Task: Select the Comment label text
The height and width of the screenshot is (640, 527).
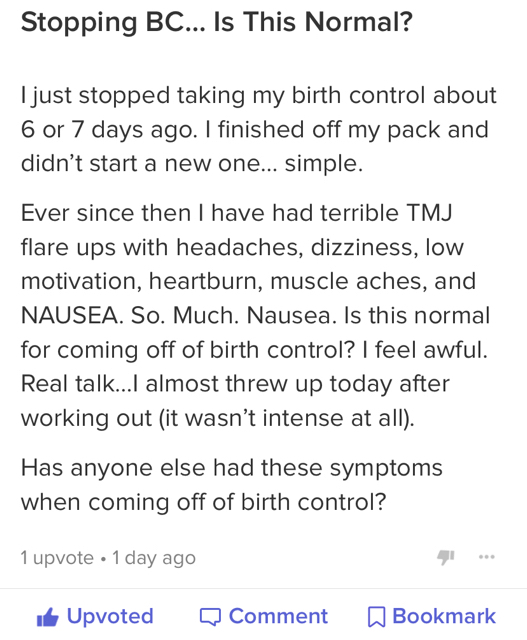Action: point(278,616)
